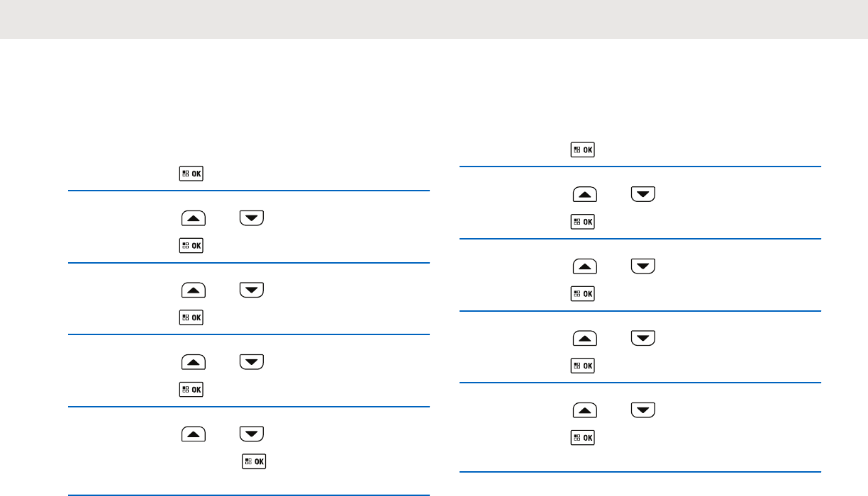Click the indented OK key in left column's last step

pyautogui.click(x=255, y=461)
